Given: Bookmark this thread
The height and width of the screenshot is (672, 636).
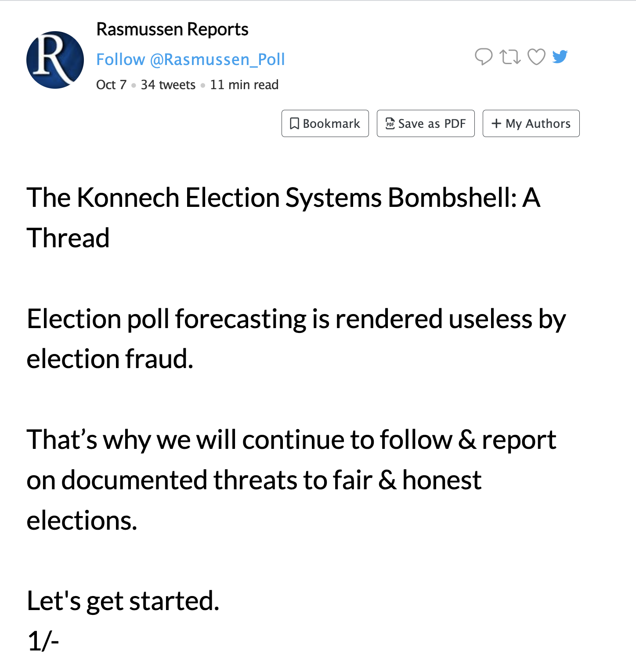Looking at the screenshot, I should (x=325, y=123).
